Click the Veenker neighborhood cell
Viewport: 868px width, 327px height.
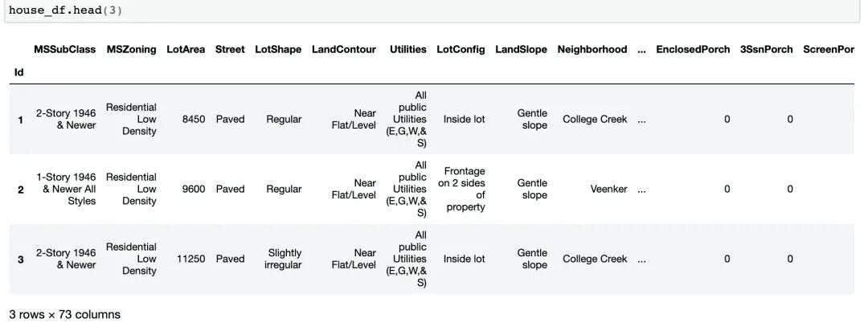click(608, 189)
